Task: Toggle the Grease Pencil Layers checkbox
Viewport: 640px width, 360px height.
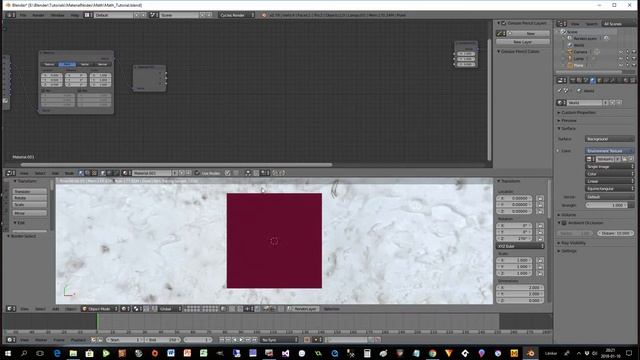Action: point(504,23)
